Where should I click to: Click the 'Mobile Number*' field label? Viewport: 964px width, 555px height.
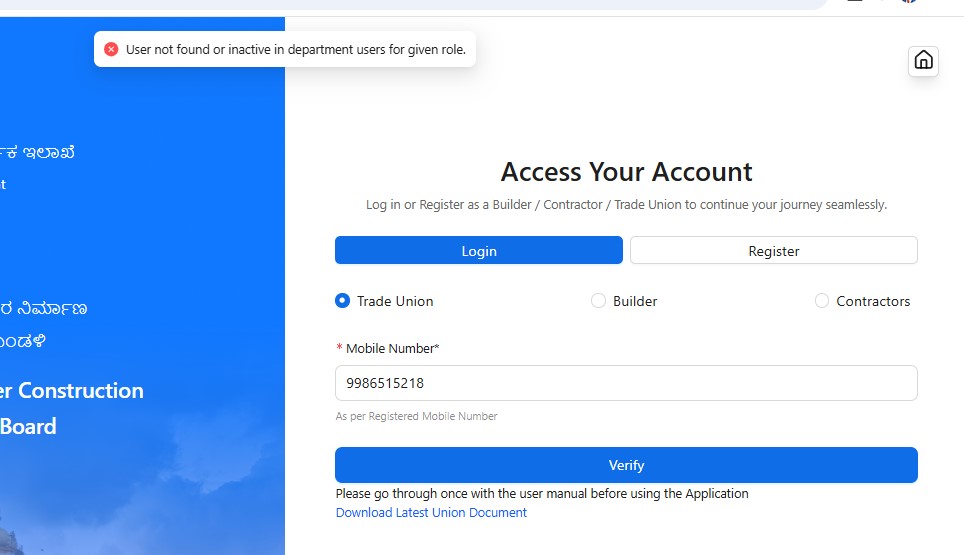click(x=392, y=348)
